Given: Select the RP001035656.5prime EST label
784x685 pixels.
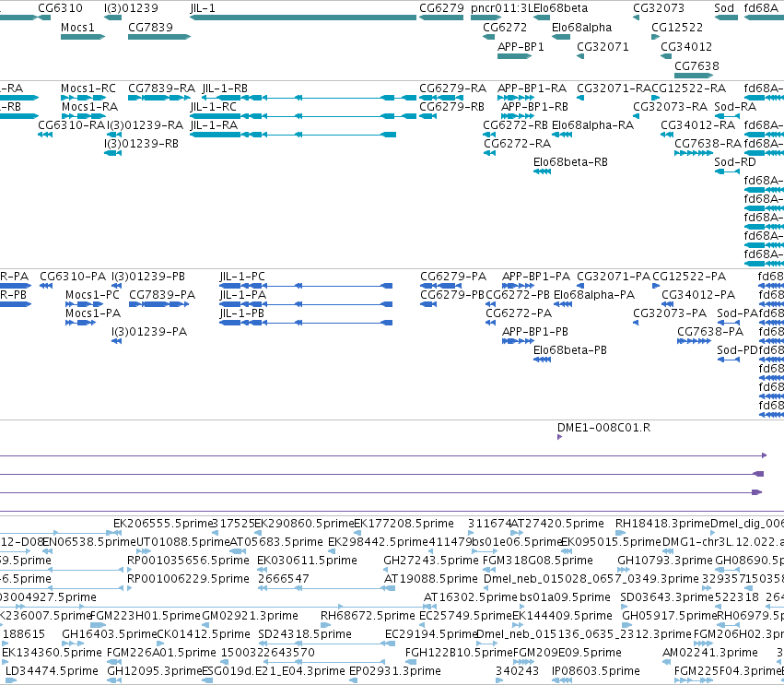Looking at the screenshot, I should point(188,561).
